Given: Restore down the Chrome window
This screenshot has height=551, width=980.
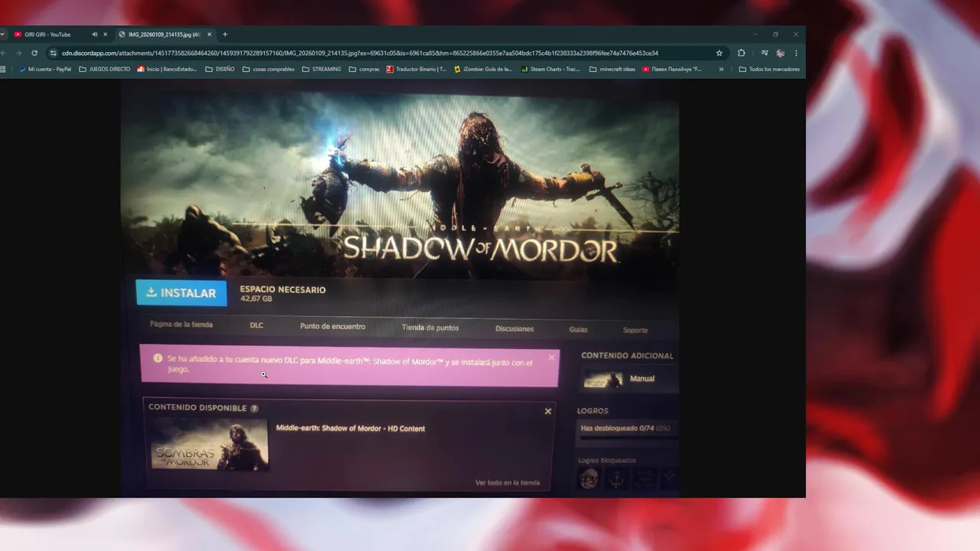Looking at the screenshot, I should [x=776, y=34].
